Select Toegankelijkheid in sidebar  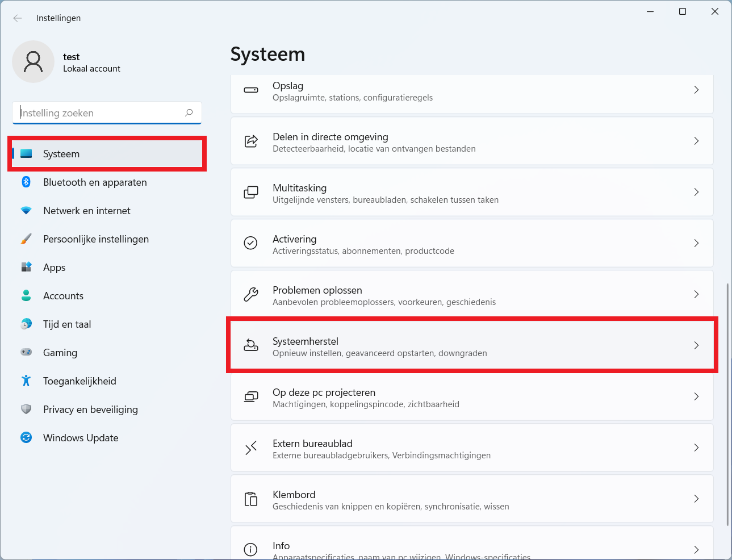pyautogui.click(x=107, y=381)
